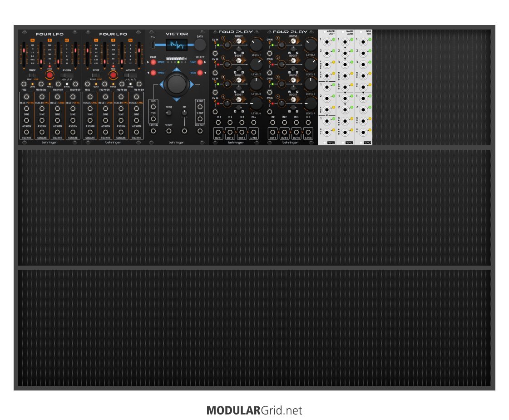Click the blue right arrow C beside Victor joystick
Image resolution: width=509 pixels, height=420 pixels.
(192, 85)
